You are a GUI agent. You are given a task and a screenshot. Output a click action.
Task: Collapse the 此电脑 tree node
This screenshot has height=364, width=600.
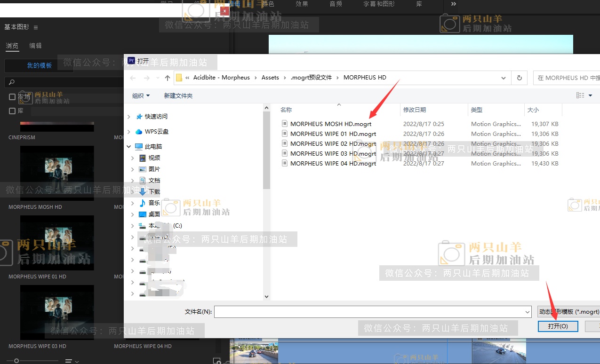coord(129,147)
